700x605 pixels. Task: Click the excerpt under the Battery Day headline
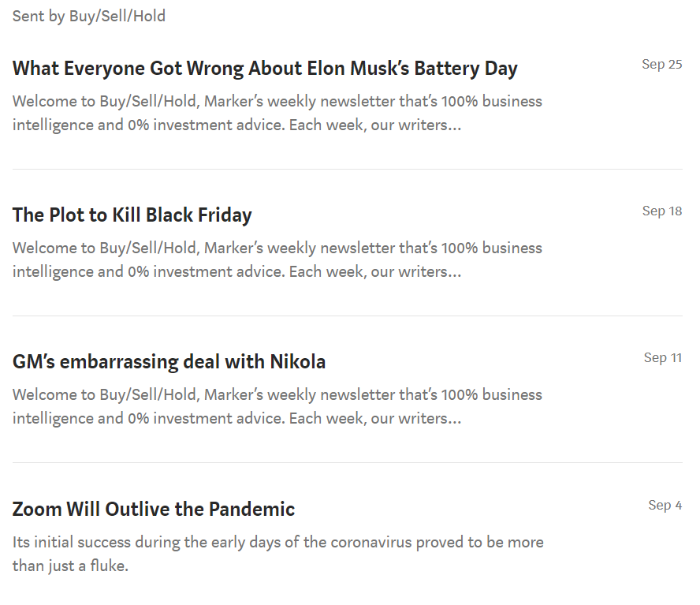(277, 113)
